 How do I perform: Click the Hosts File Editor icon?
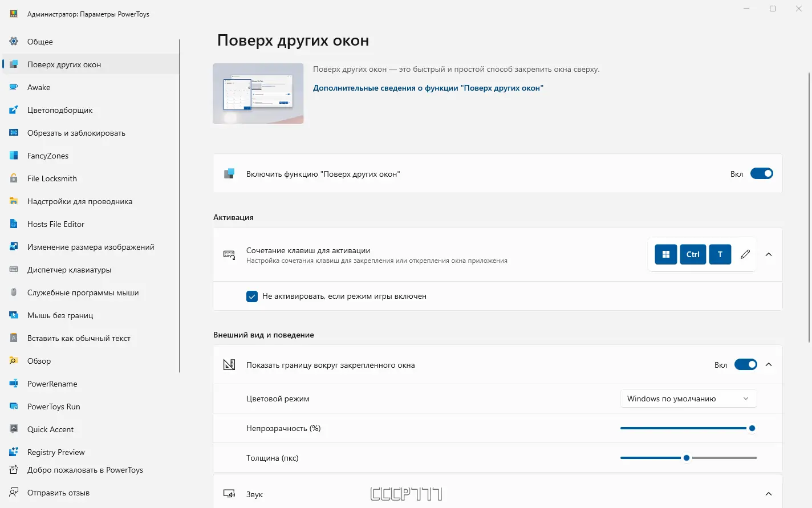click(14, 223)
